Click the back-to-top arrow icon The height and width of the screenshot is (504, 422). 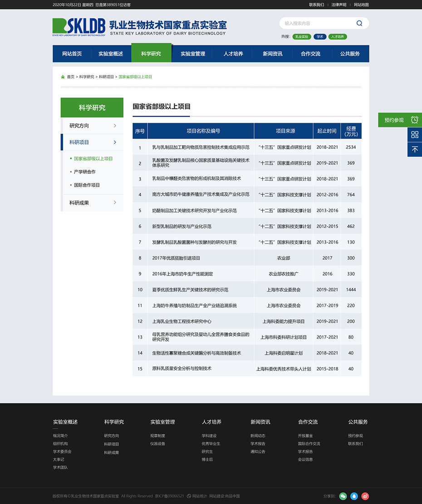coord(415,149)
